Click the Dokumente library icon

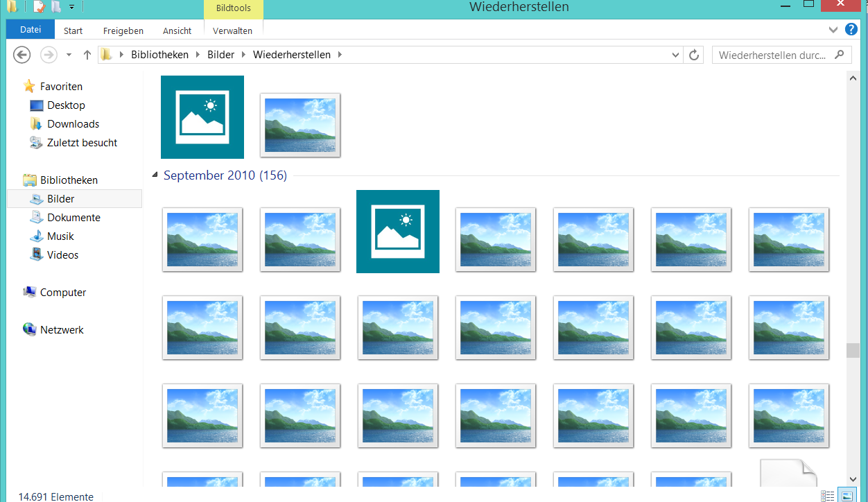[37, 217]
